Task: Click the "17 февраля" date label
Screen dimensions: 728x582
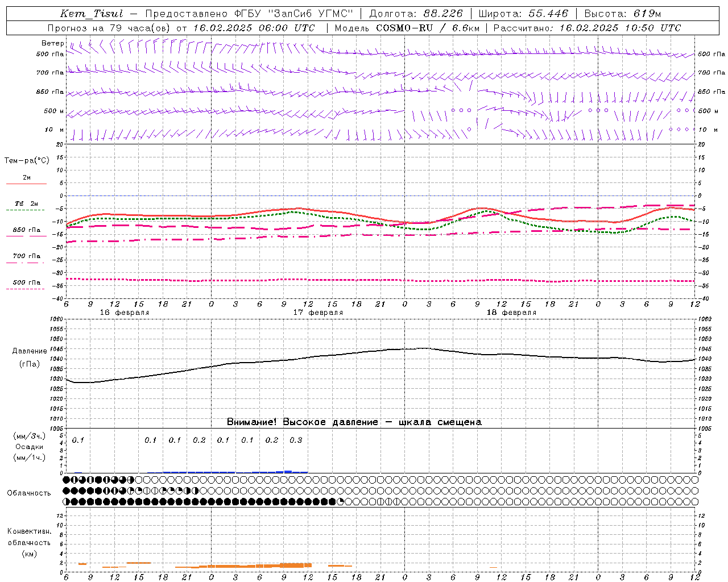Action: 318,313
